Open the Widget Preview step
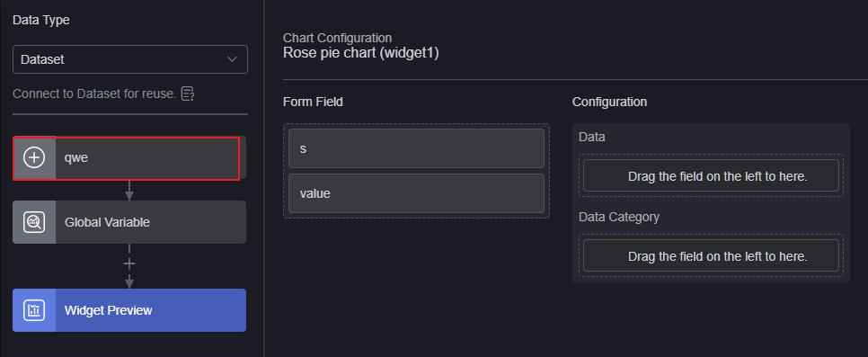The height and width of the screenshot is (357, 868). (x=129, y=310)
